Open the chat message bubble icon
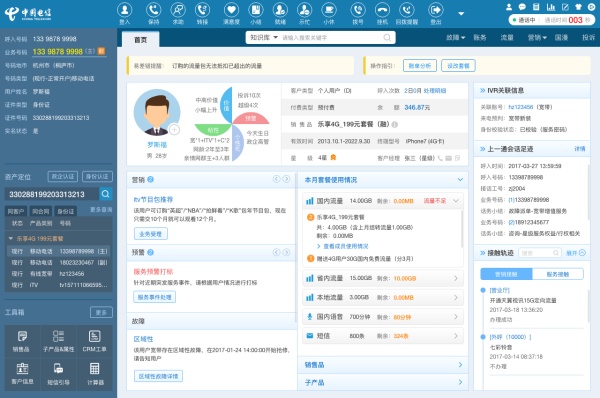This screenshot has height=398, width=600. pos(522,7)
